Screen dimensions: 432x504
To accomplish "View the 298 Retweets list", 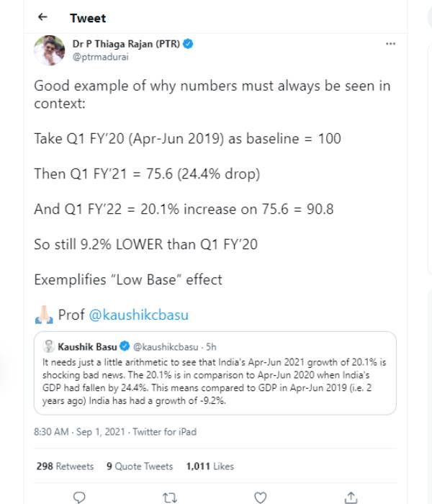I will [x=65, y=467].
